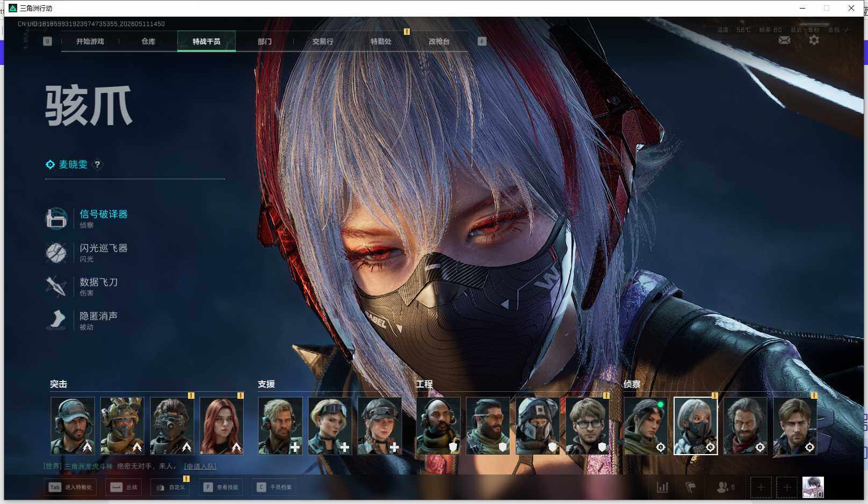
Task: Click the notification badge above 特勤处 tab
Action: click(407, 32)
